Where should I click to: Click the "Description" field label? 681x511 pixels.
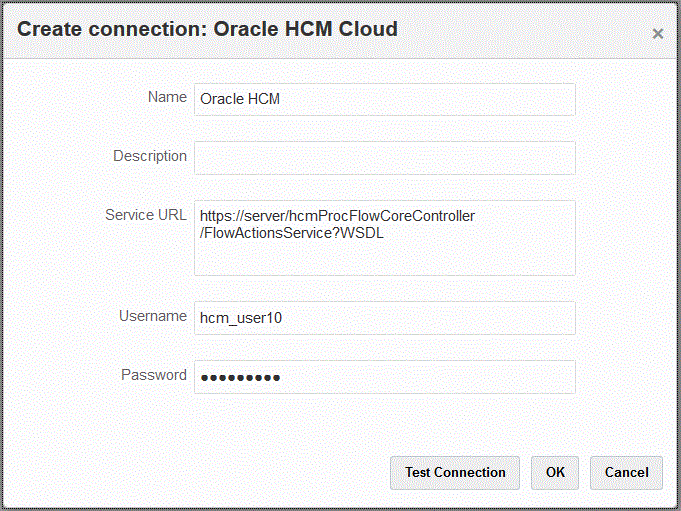150,157
